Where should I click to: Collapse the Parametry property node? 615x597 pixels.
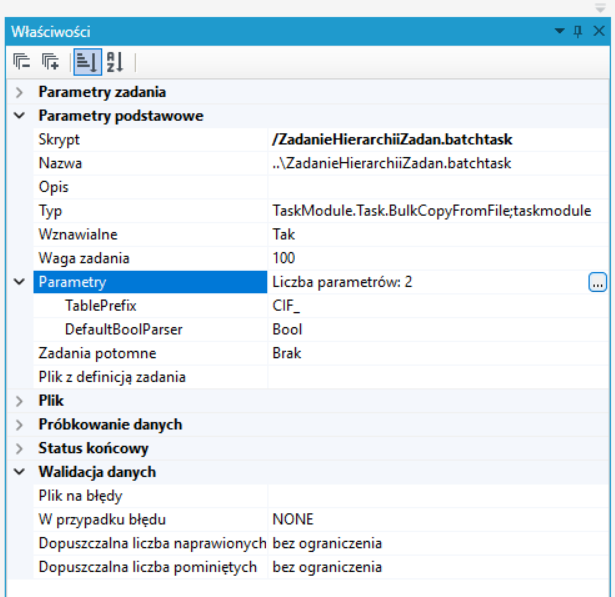19,282
